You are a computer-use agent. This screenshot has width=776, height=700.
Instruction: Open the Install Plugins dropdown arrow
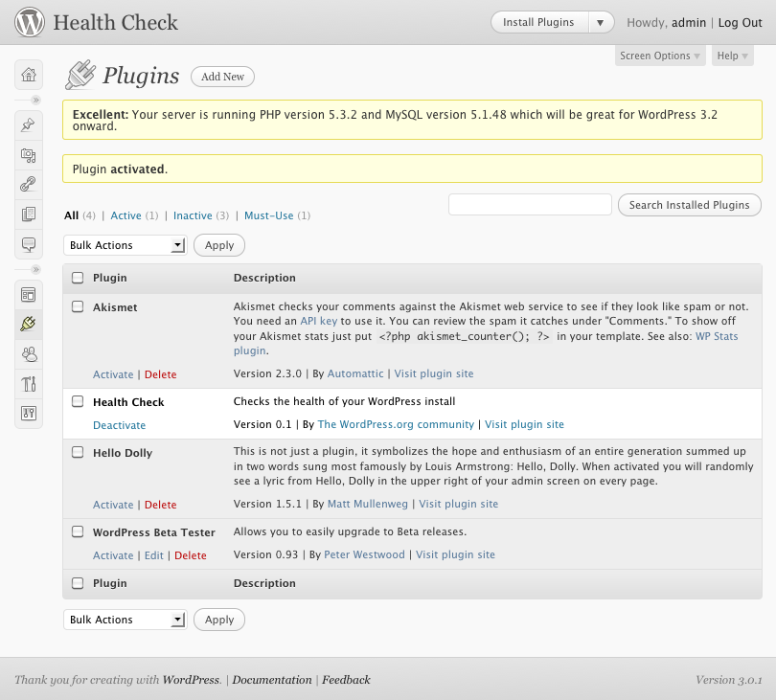pos(601,23)
